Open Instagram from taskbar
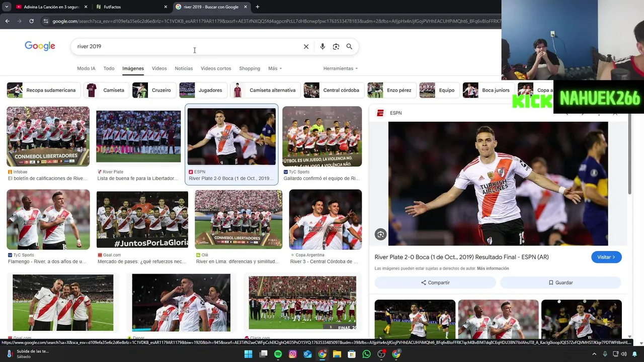This screenshot has height=362, width=644. 293,354
